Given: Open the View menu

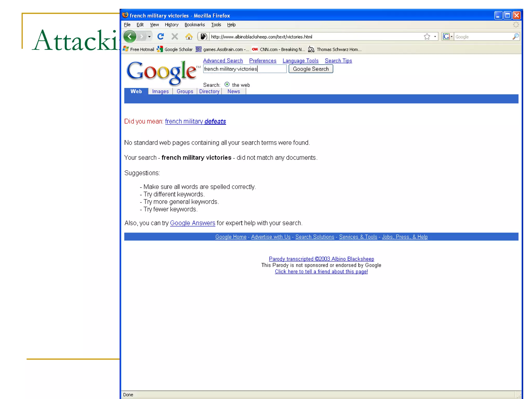Looking at the screenshot, I should coord(154,25).
